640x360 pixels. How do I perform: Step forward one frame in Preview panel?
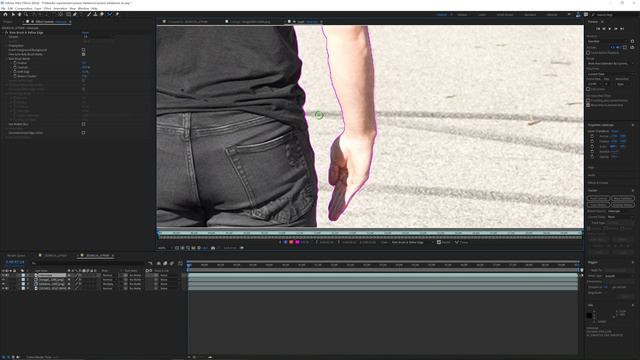616,29
